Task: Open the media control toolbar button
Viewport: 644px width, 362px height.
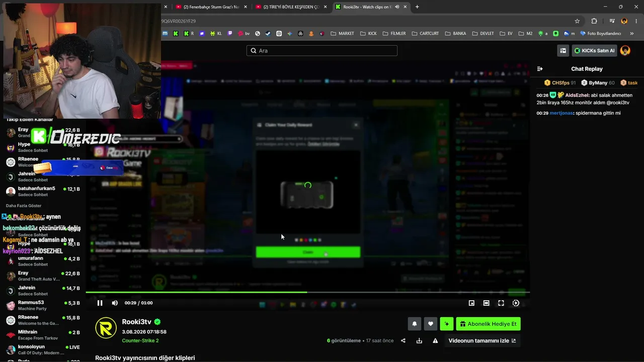Action: click(612, 21)
